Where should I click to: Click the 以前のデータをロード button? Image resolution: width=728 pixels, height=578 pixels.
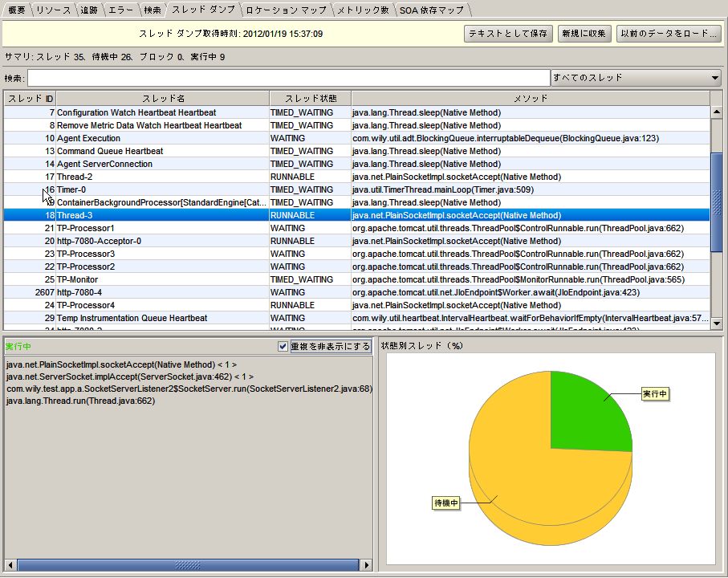coord(667,34)
